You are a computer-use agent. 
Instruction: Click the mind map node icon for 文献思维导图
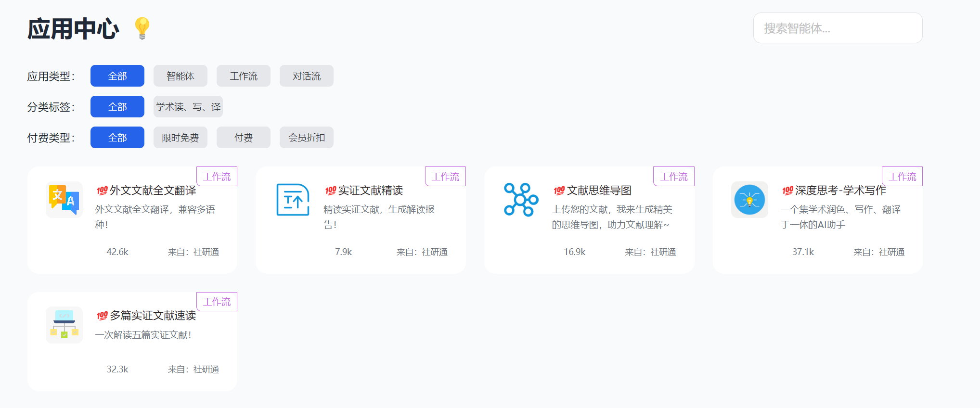pyautogui.click(x=521, y=200)
